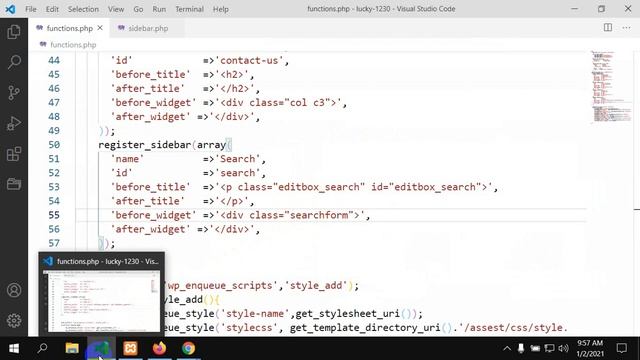Image resolution: width=640 pixels, height=360 pixels.
Task: Open Windows taskbar search
Action: 42,348
